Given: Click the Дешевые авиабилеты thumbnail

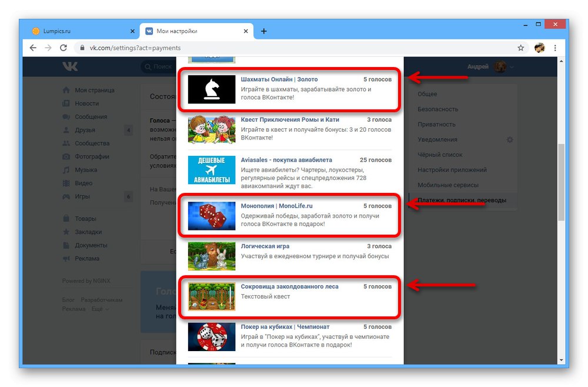Looking at the screenshot, I should click(x=212, y=170).
